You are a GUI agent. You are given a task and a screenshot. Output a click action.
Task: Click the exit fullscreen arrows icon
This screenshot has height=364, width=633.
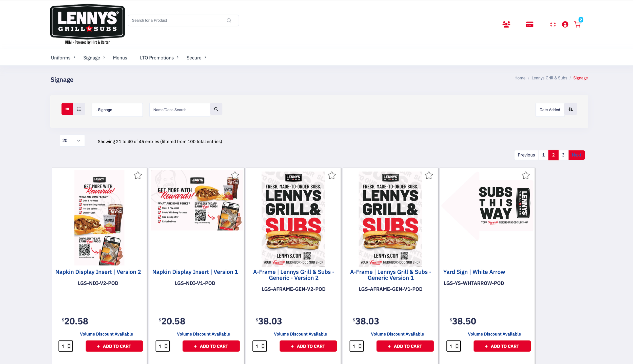click(x=553, y=24)
